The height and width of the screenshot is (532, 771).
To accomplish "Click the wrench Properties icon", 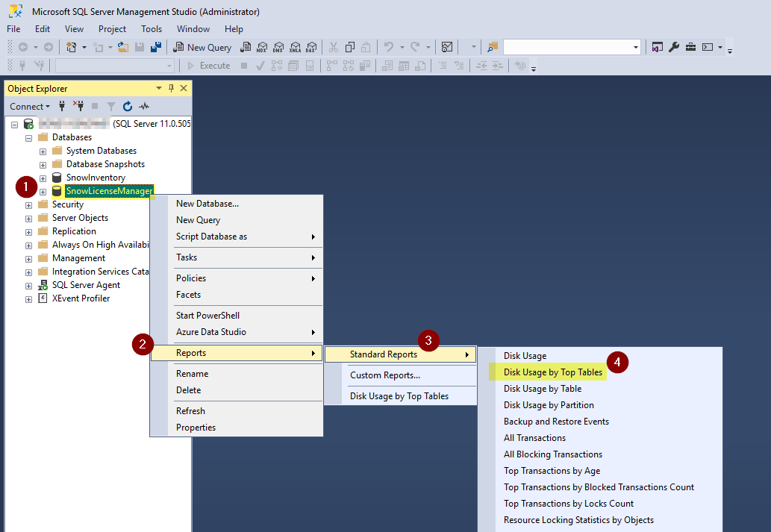I will 674,47.
